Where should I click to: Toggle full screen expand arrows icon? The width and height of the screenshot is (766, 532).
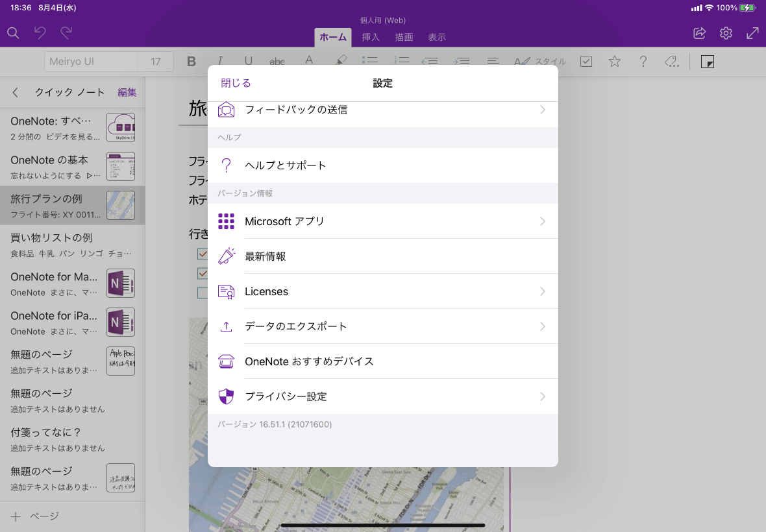752,32
